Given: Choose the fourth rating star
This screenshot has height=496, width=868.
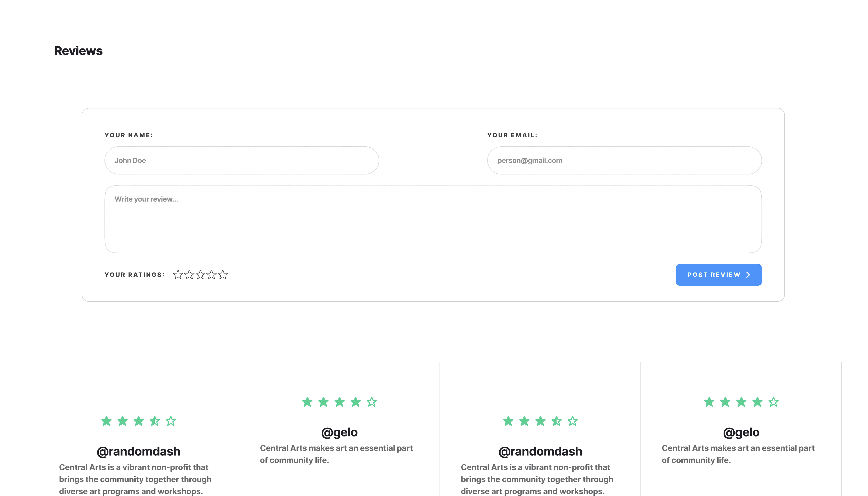Looking at the screenshot, I should (212, 275).
